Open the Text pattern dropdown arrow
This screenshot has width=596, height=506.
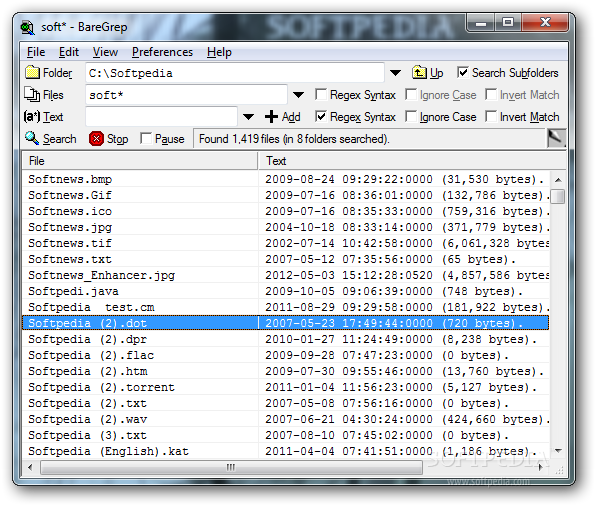pos(248,117)
